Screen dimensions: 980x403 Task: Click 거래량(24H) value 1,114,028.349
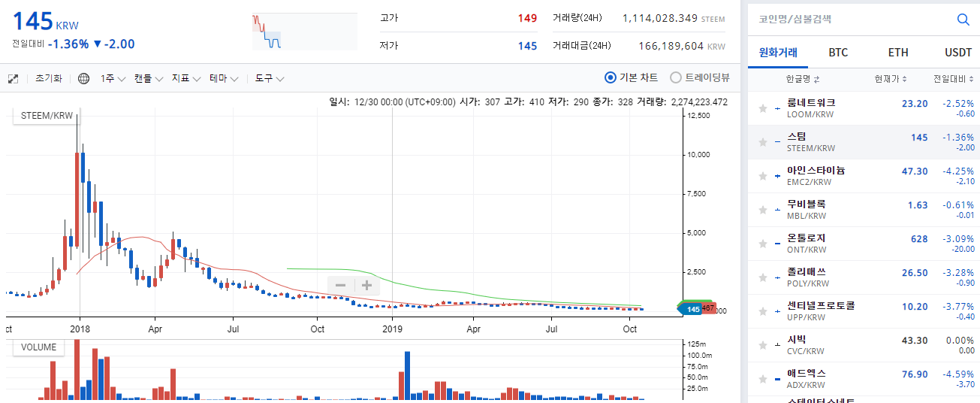click(660, 18)
